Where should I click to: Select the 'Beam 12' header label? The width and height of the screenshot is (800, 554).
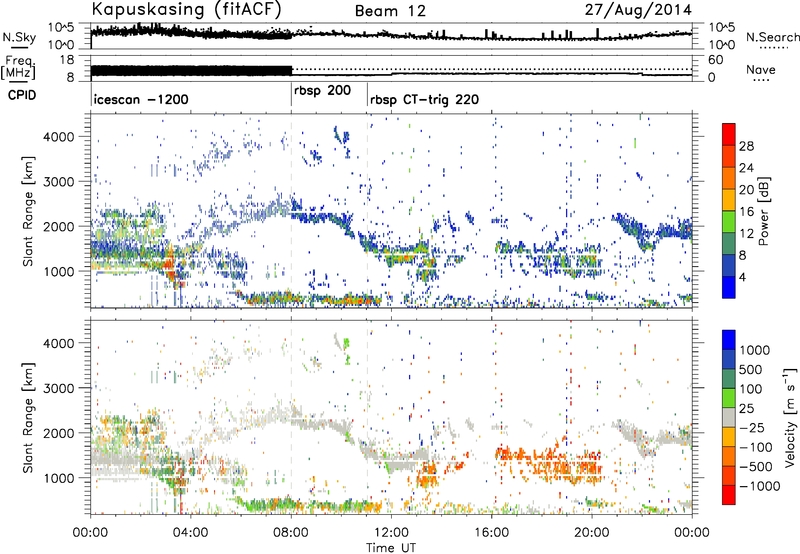click(390, 11)
